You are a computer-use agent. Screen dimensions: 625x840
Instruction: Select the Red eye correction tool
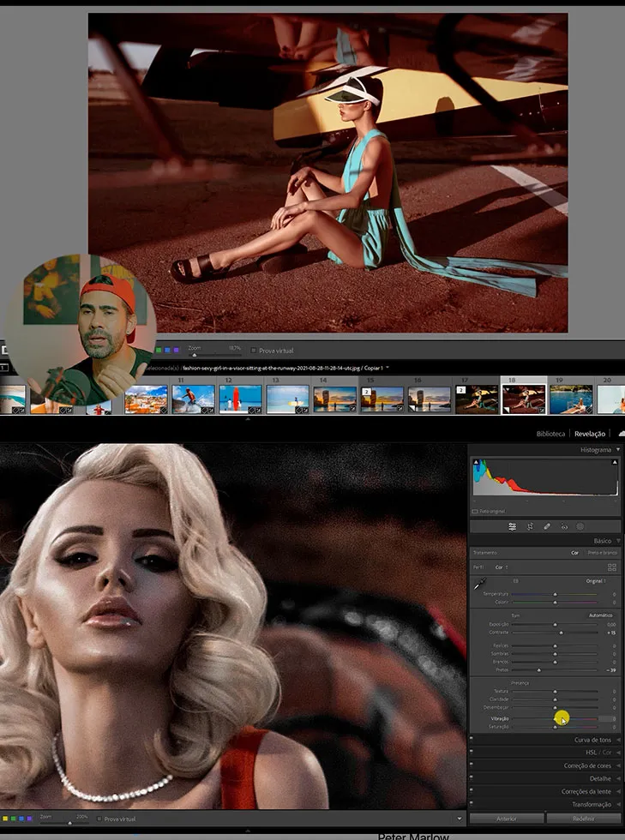click(564, 526)
